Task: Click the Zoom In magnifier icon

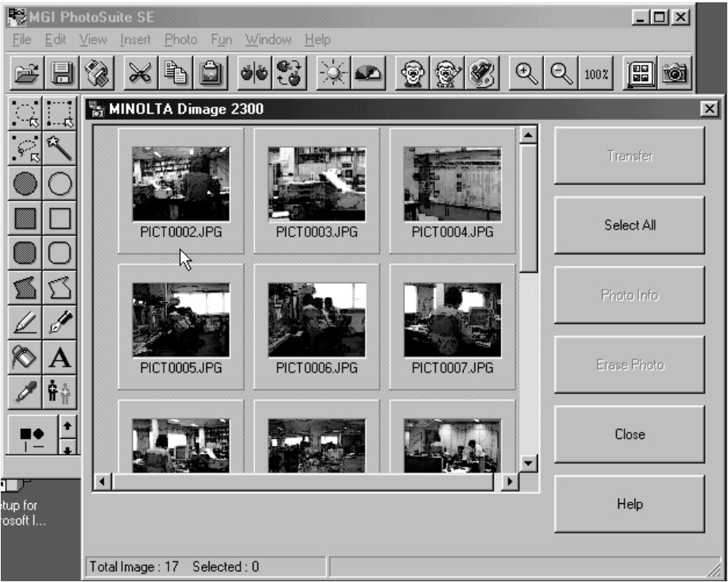Action: (x=526, y=73)
